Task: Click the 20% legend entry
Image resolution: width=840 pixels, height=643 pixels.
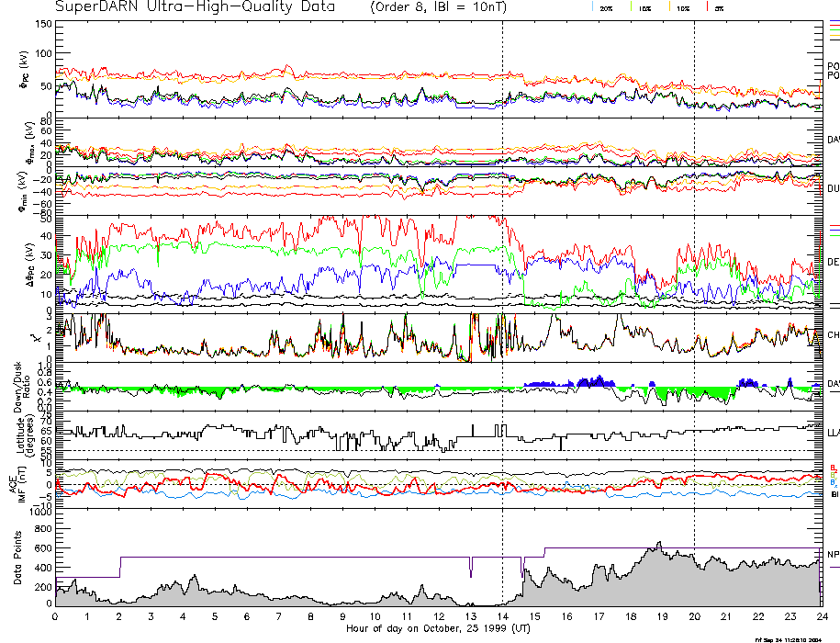Action: 605,7
